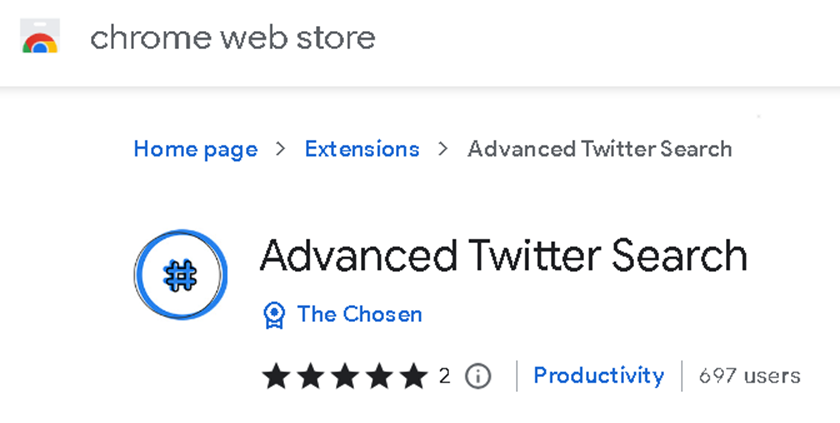
Task: Click the Advanced Twitter Search hashtag icon
Action: (181, 275)
